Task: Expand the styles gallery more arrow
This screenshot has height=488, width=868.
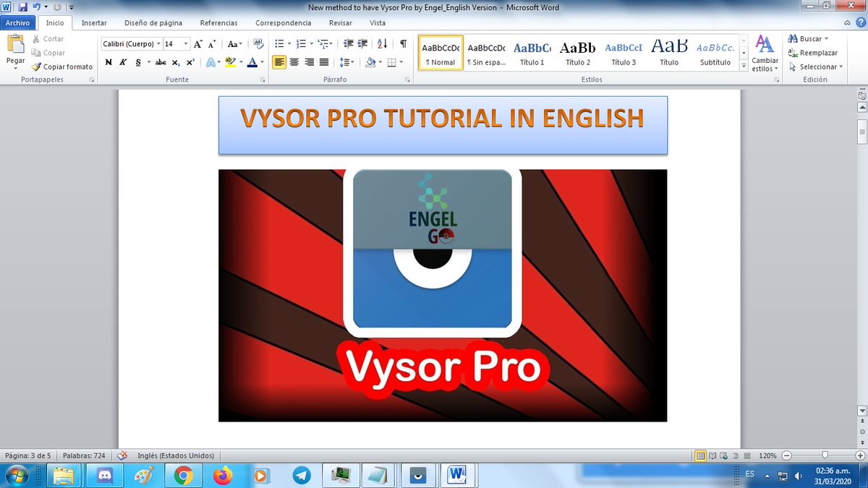Action: [x=744, y=66]
